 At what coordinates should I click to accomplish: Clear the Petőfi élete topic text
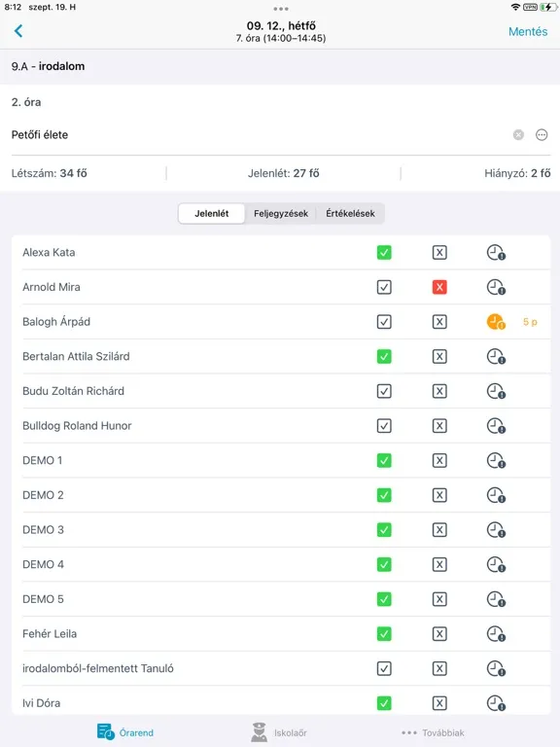518,135
